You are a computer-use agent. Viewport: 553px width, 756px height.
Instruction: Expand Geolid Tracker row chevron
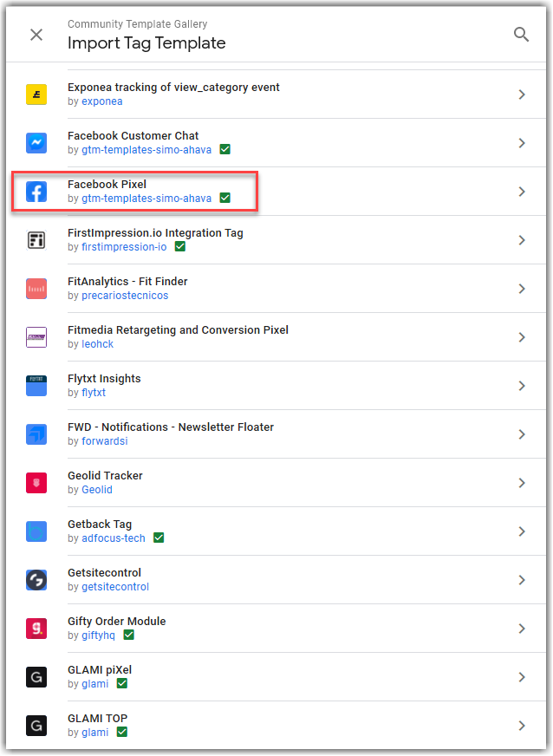tap(522, 483)
